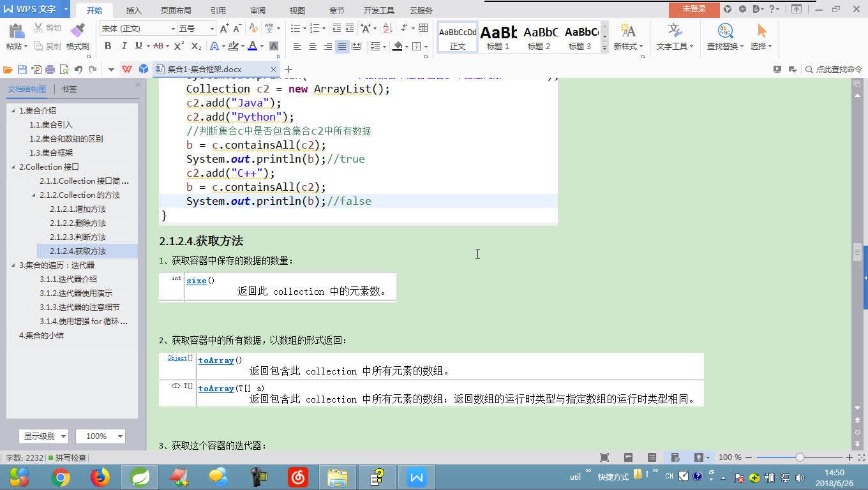Expand line spacing dropdown
Screen dimensions: 868x490
point(384,47)
